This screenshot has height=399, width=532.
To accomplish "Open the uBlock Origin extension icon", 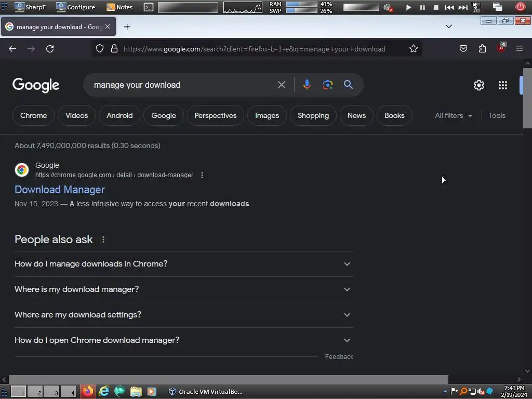I will click(501, 48).
